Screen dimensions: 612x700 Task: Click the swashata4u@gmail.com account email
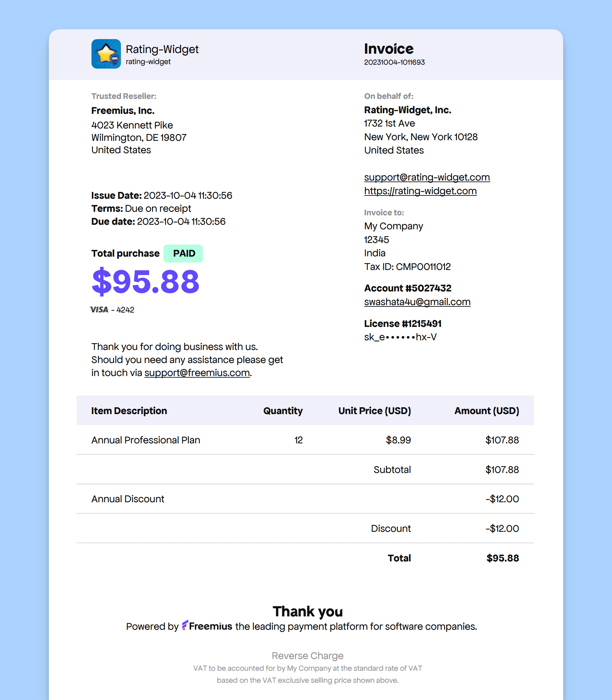[x=417, y=302]
